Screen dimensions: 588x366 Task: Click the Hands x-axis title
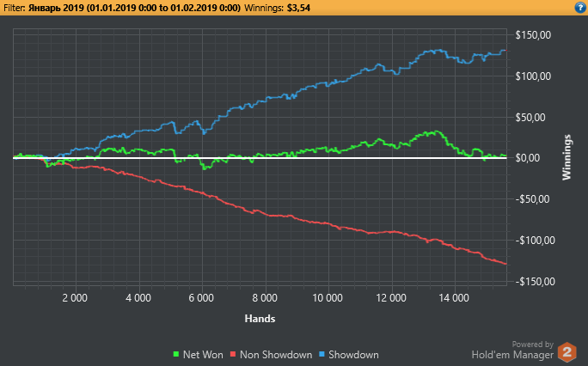point(260,319)
